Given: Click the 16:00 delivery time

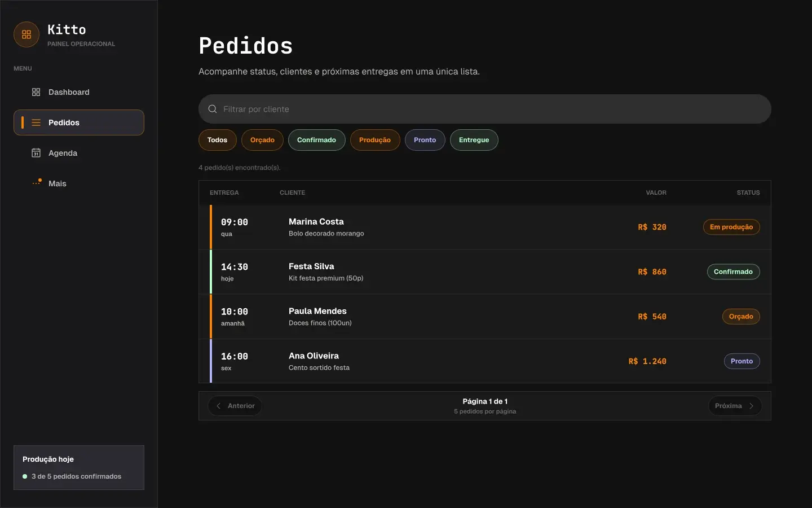Looking at the screenshot, I should [x=235, y=356].
